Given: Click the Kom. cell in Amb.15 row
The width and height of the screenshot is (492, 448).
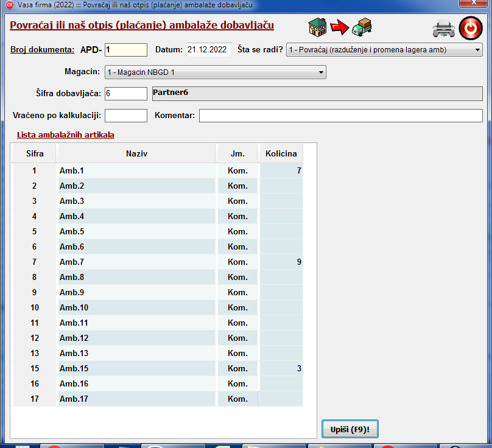Looking at the screenshot, I should (x=237, y=369).
